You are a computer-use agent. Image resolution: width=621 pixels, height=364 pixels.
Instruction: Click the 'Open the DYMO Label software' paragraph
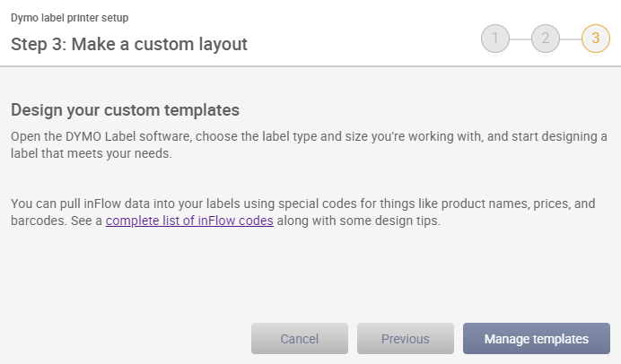pos(309,145)
